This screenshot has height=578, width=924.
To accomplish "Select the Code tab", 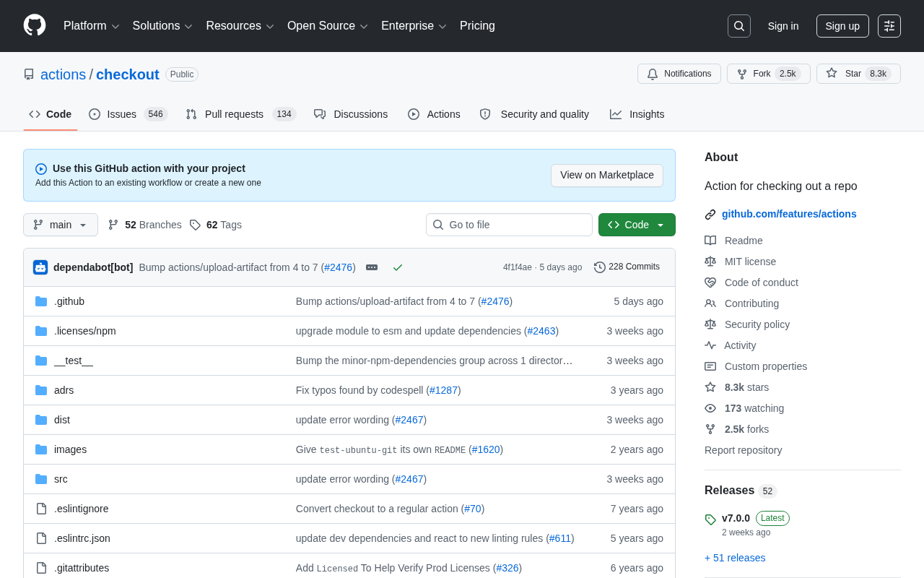I will tap(51, 114).
